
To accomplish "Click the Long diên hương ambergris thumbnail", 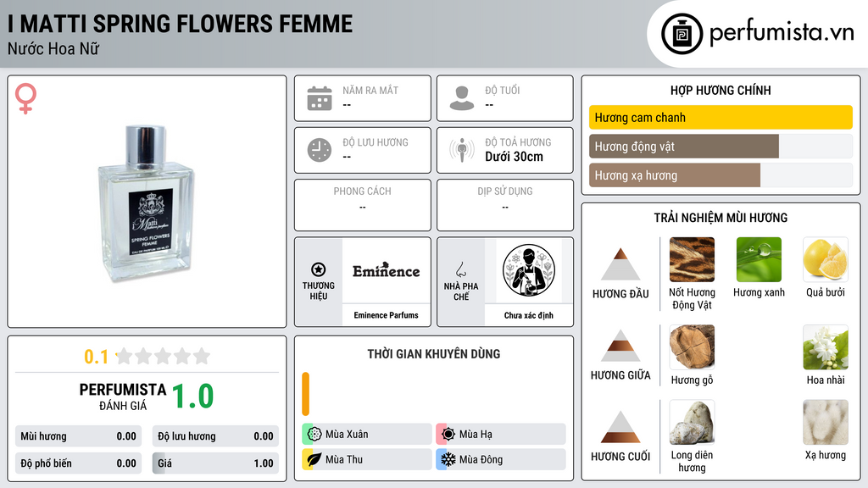I will coord(692,422).
